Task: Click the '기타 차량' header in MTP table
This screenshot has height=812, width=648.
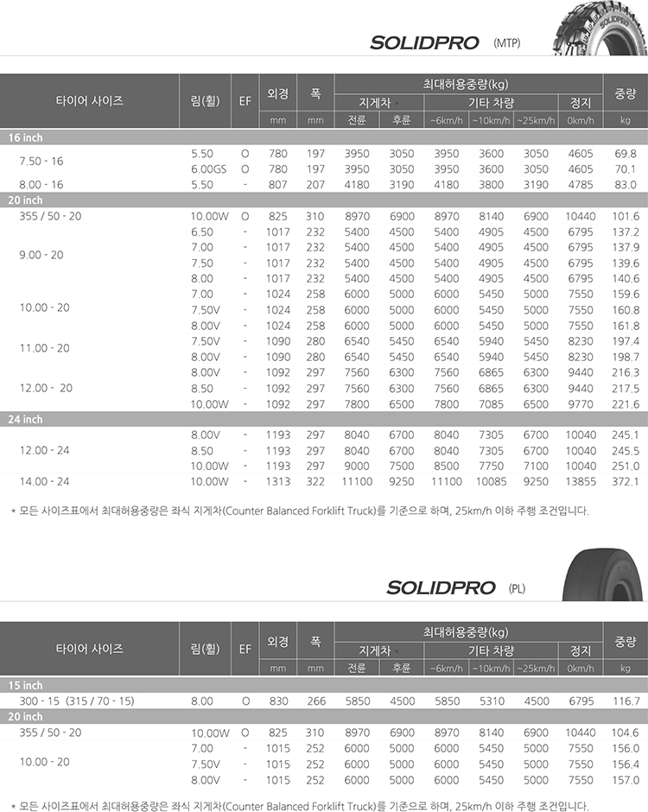Action: [491, 103]
